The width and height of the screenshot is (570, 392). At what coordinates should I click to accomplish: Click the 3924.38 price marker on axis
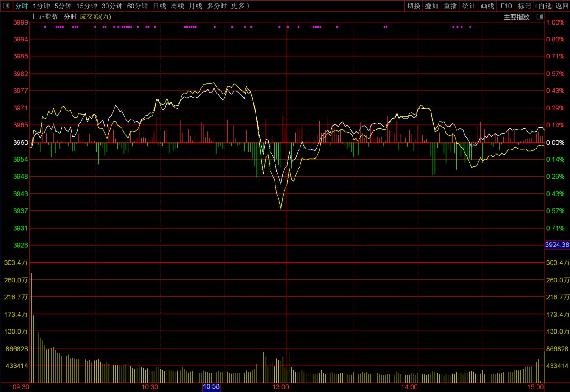[557, 245]
